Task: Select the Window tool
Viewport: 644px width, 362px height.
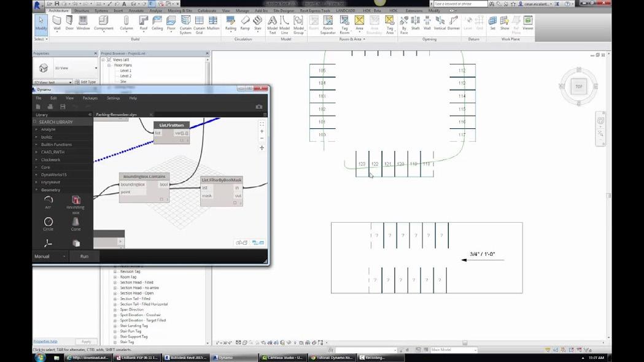Action: tap(83, 24)
